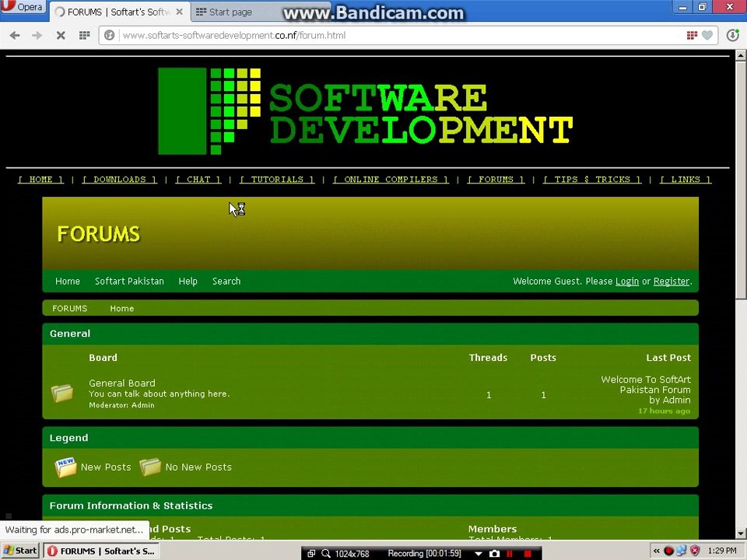This screenshot has width=747, height=560.
Task: Click the Bandicam window mode icon
Action: coord(311,553)
